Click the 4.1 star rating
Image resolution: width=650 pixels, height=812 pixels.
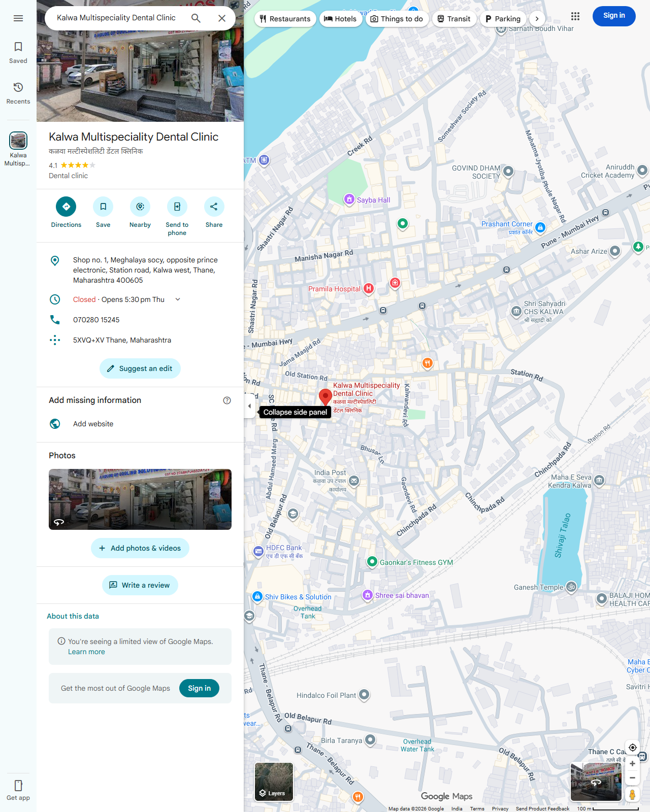point(72,165)
